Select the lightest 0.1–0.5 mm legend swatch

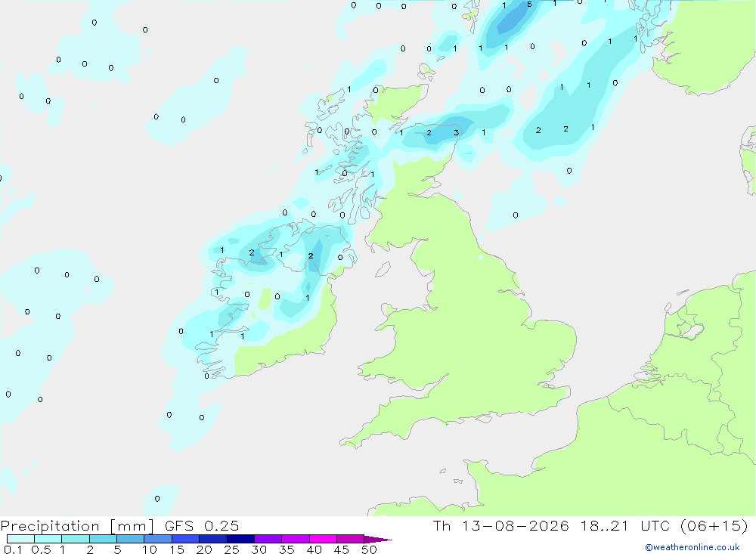click(20, 539)
